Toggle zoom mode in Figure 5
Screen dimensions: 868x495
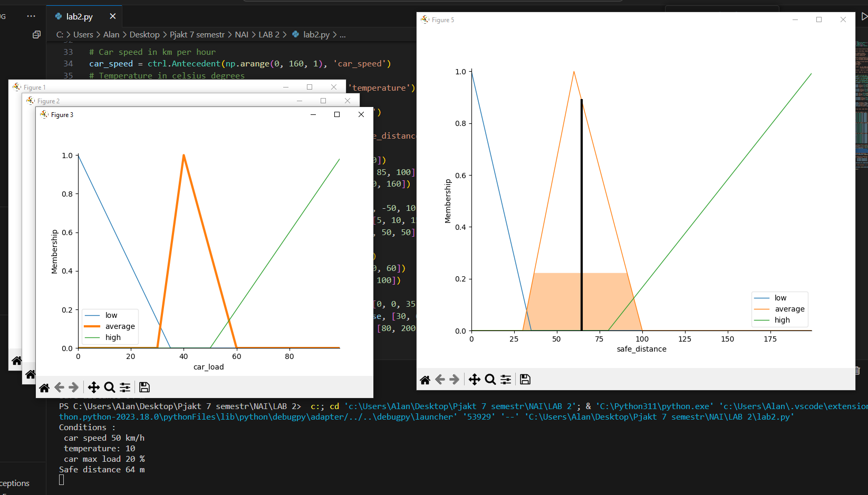[490, 379]
